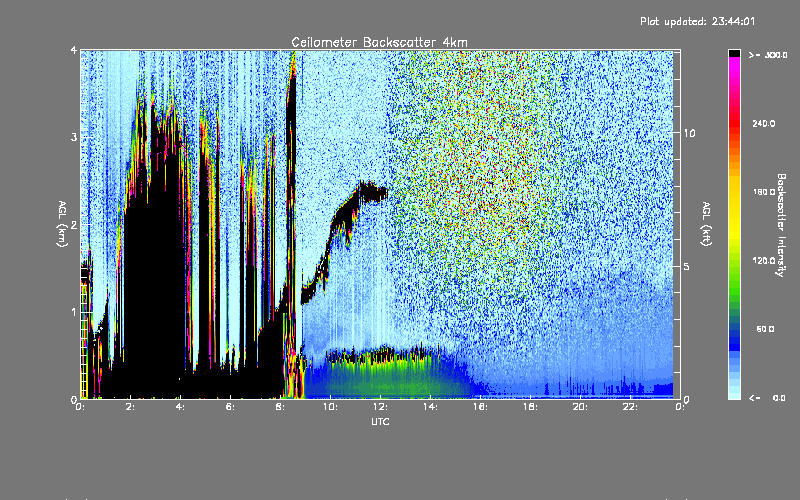Click the 0 on the kft axis

click(x=687, y=399)
